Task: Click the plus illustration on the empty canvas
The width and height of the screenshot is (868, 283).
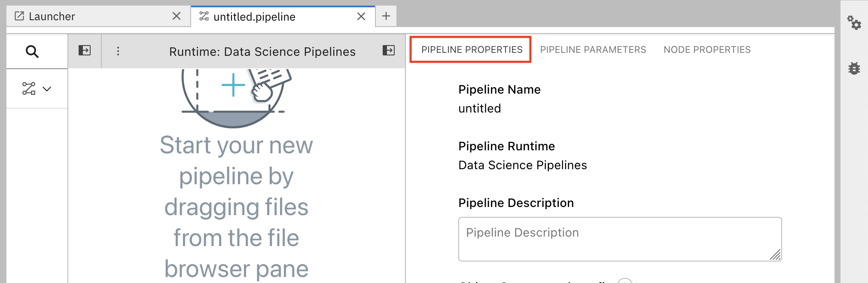Action: coord(233,85)
